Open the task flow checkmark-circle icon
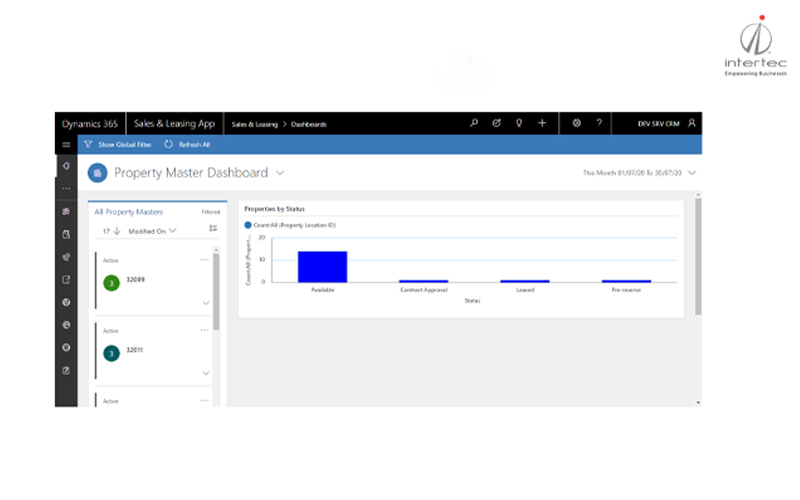 pos(496,123)
